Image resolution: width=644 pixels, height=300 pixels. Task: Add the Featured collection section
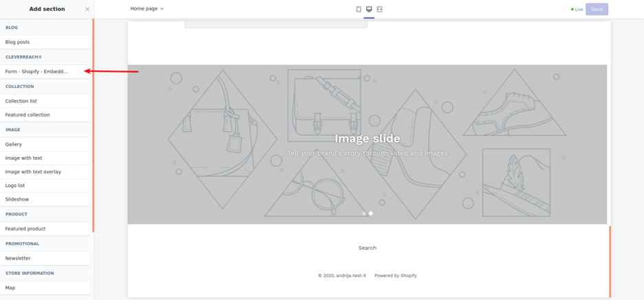(45, 115)
